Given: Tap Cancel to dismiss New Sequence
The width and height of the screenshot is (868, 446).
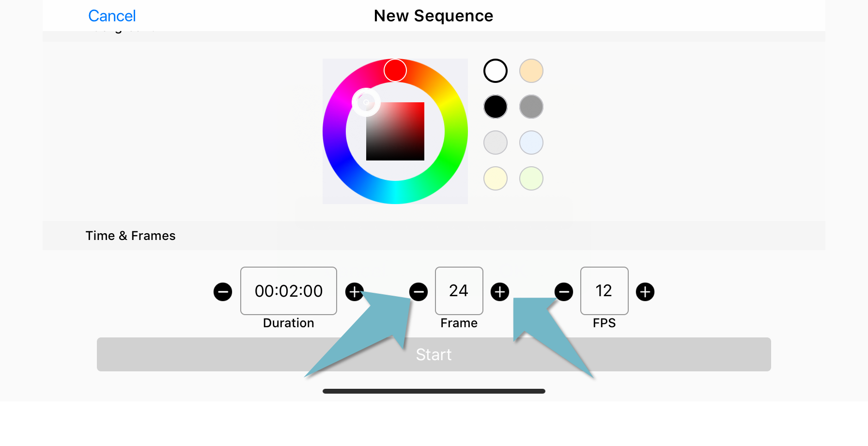Looking at the screenshot, I should coord(112,16).
